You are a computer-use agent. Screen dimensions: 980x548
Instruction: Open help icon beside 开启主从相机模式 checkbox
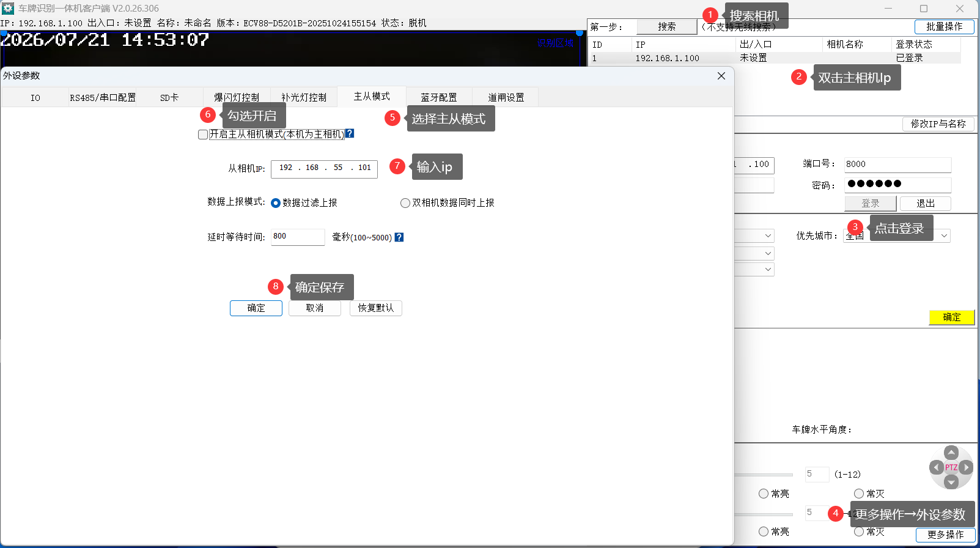(x=350, y=133)
